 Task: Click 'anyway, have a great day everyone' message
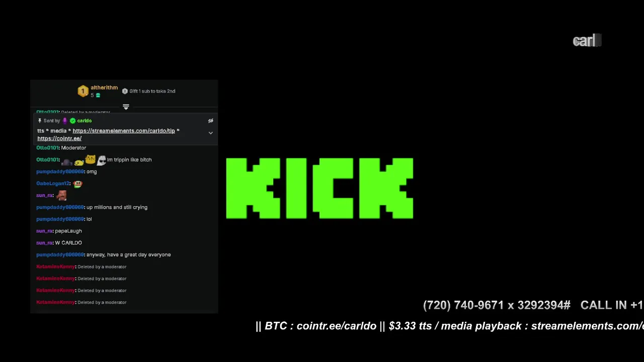pyautogui.click(x=128, y=254)
